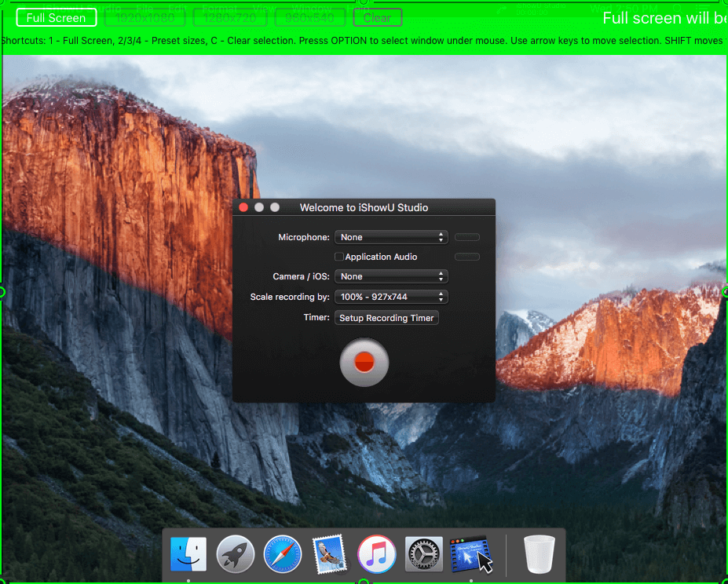Start recording with the red record button
Viewport: 728px width, 584px height.
(364, 362)
